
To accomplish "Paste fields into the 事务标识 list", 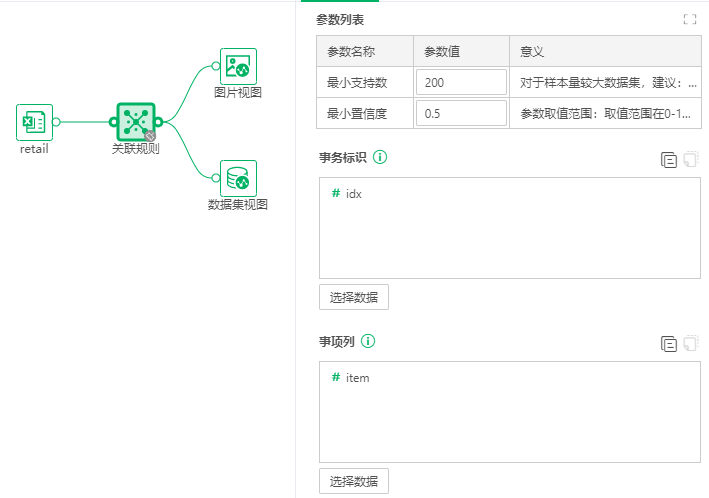I will pyautogui.click(x=691, y=159).
